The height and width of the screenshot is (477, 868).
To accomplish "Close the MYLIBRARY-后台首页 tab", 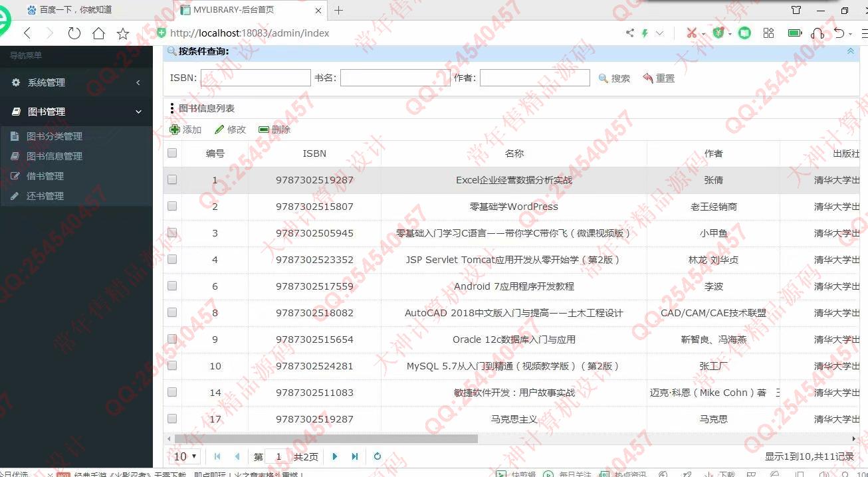I will pyautogui.click(x=319, y=10).
